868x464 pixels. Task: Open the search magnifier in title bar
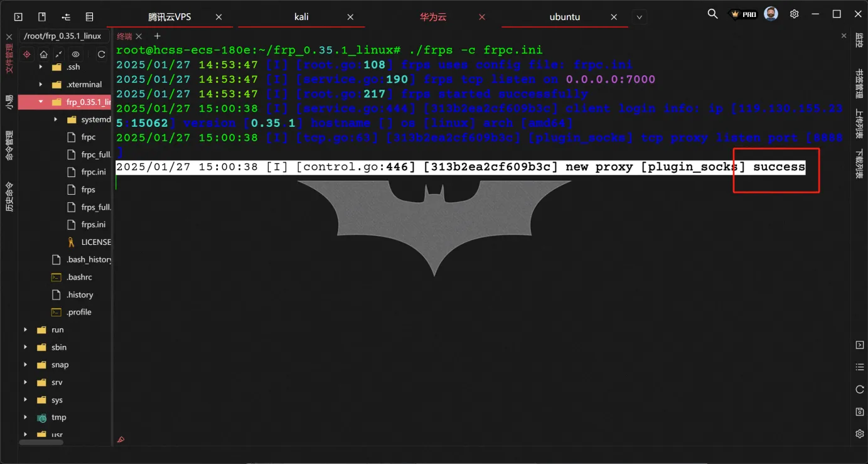tap(712, 14)
